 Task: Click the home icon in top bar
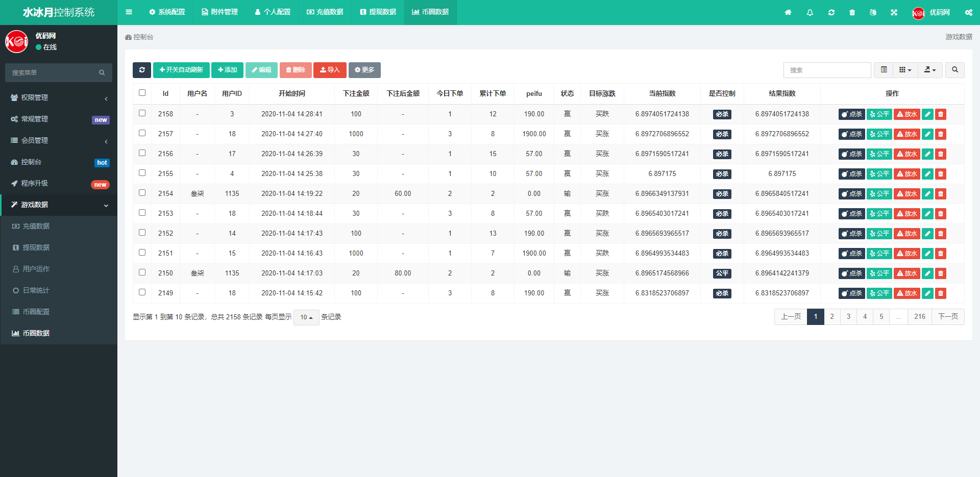pos(788,12)
